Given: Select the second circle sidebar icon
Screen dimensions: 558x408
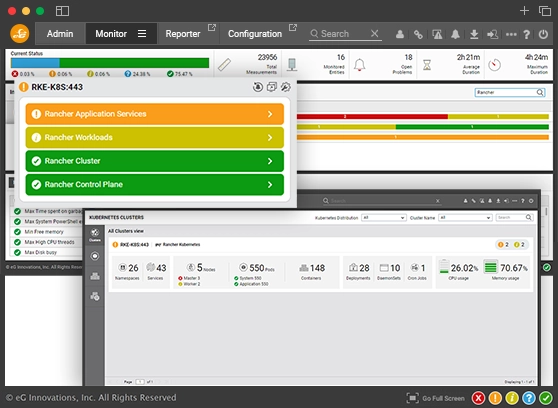Looking at the screenshot, I should (95, 256).
